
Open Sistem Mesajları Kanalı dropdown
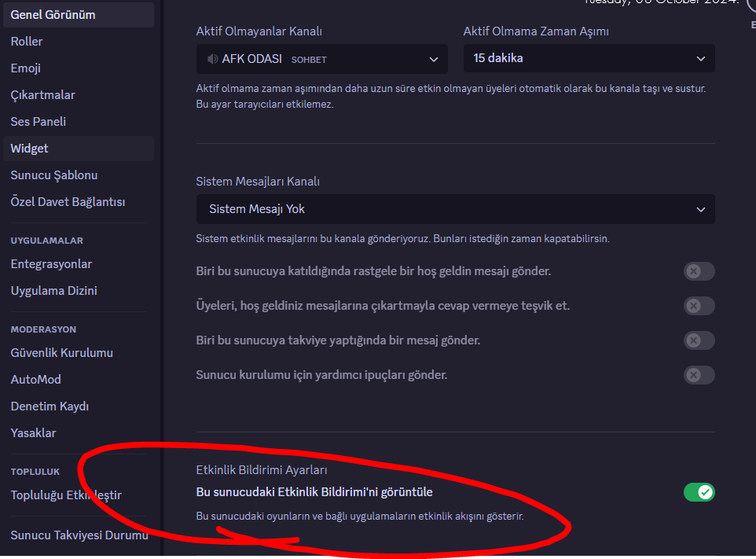tap(455, 209)
